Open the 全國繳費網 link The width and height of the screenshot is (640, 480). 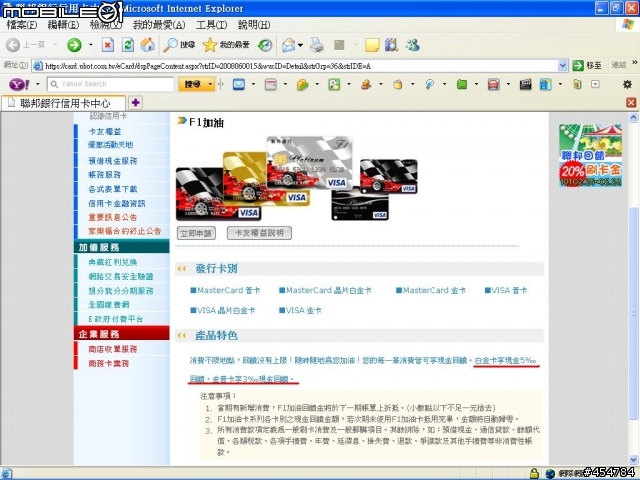109,305
